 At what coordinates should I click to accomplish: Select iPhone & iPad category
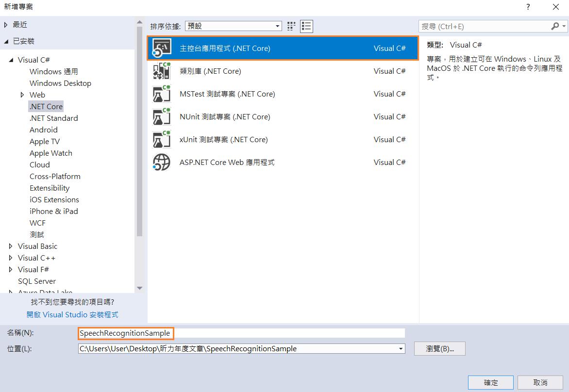pos(54,211)
